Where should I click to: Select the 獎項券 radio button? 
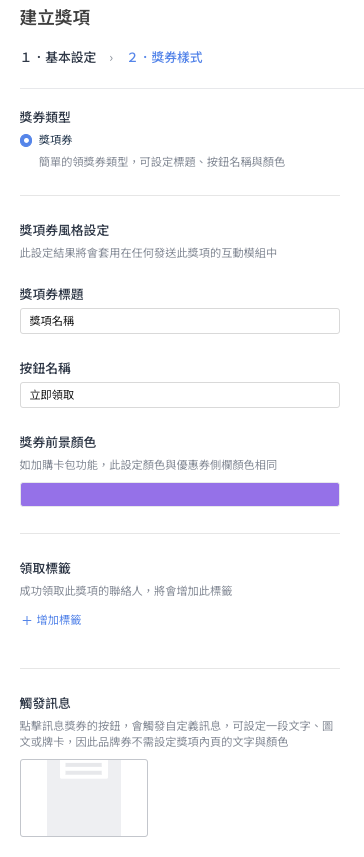(26, 140)
